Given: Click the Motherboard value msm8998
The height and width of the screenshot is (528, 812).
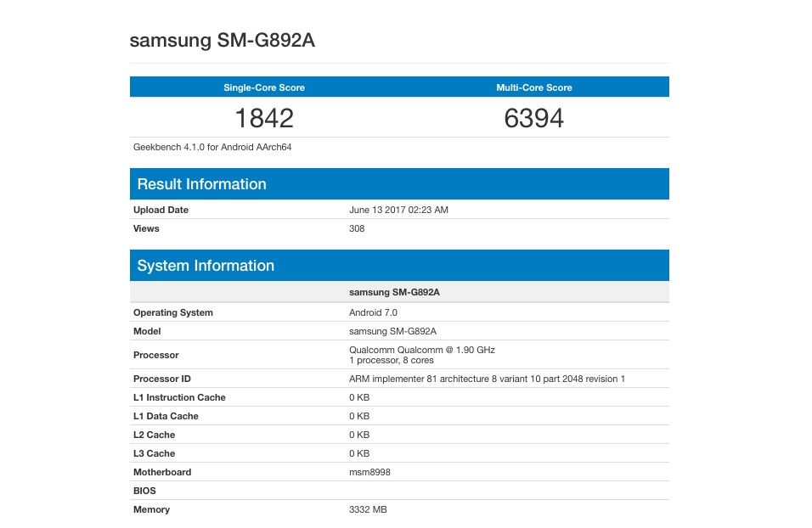Looking at the screenshot, I should tap(369, 472).
